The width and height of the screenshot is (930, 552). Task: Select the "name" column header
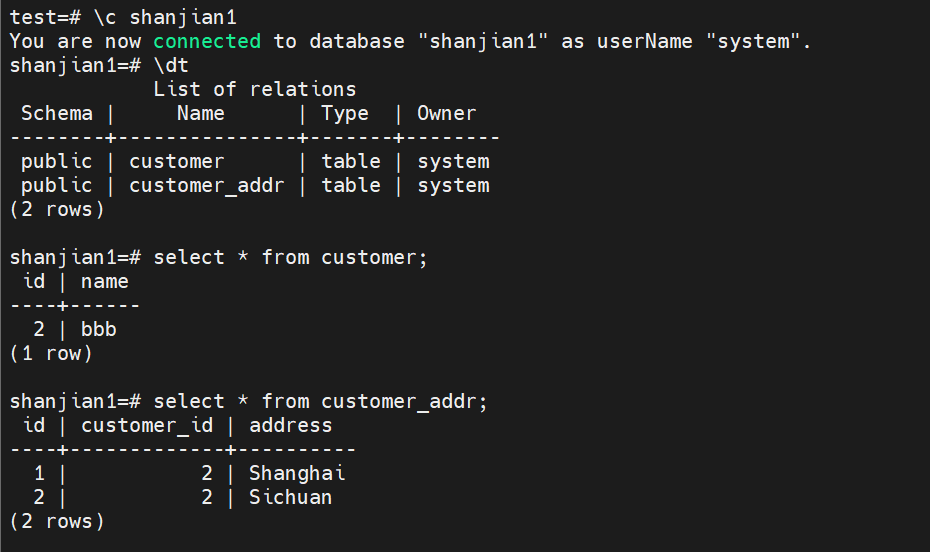[x=105, y=281]
